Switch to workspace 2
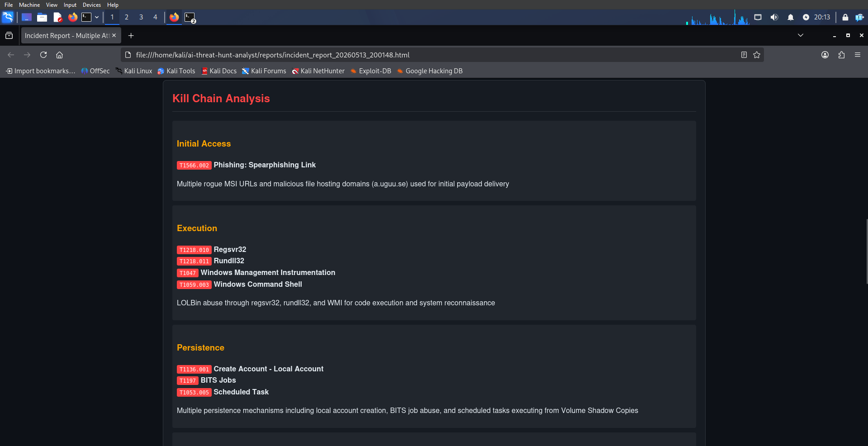The width and height of the screenshot is (868, 446). coord(127,17)
